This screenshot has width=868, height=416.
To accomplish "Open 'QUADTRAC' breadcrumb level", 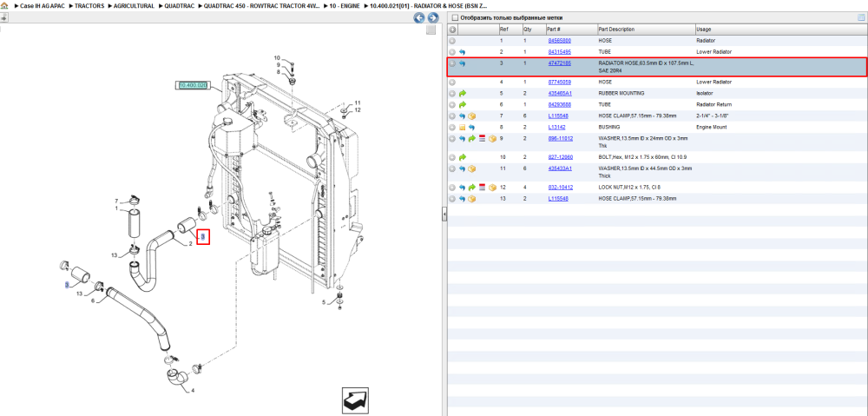I will click(180, 5).
